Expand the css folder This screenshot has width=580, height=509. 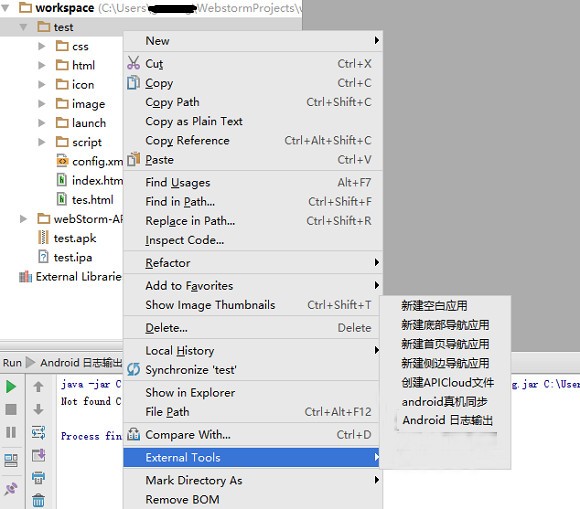pos(42,46)
